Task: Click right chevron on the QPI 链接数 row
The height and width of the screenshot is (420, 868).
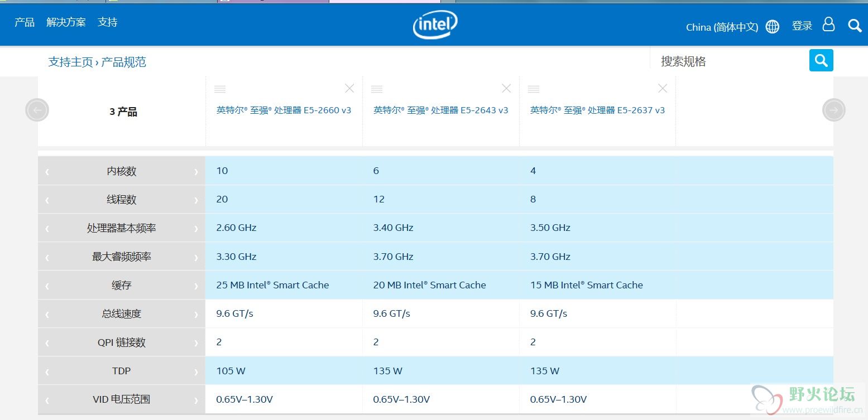Action: [196, 343]
